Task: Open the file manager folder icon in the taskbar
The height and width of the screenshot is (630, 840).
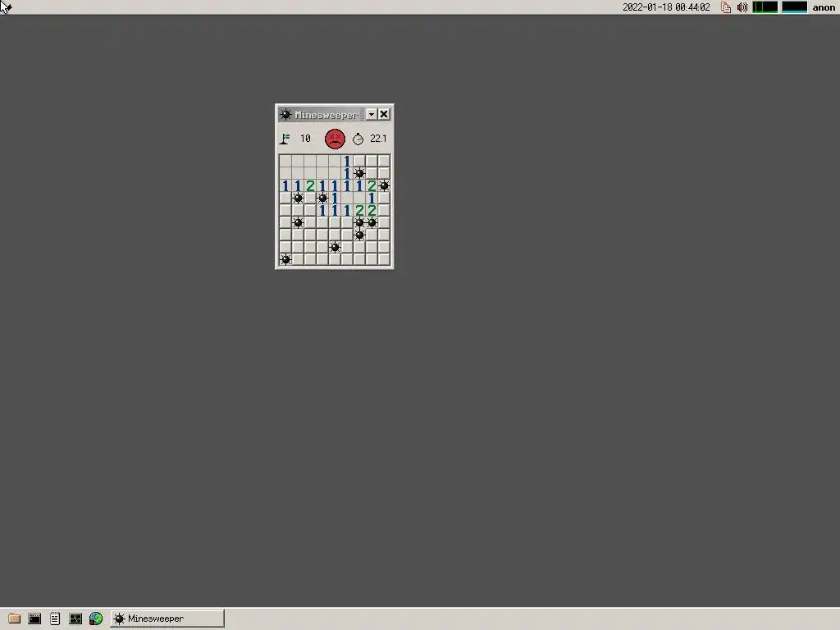Action: point(15,619)
